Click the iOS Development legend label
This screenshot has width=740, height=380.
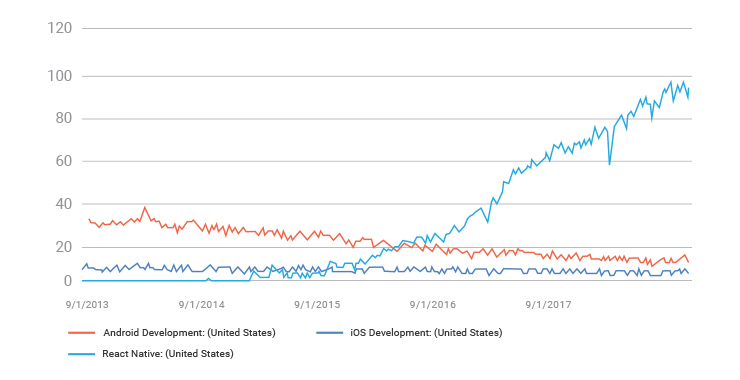coord(426,333)
